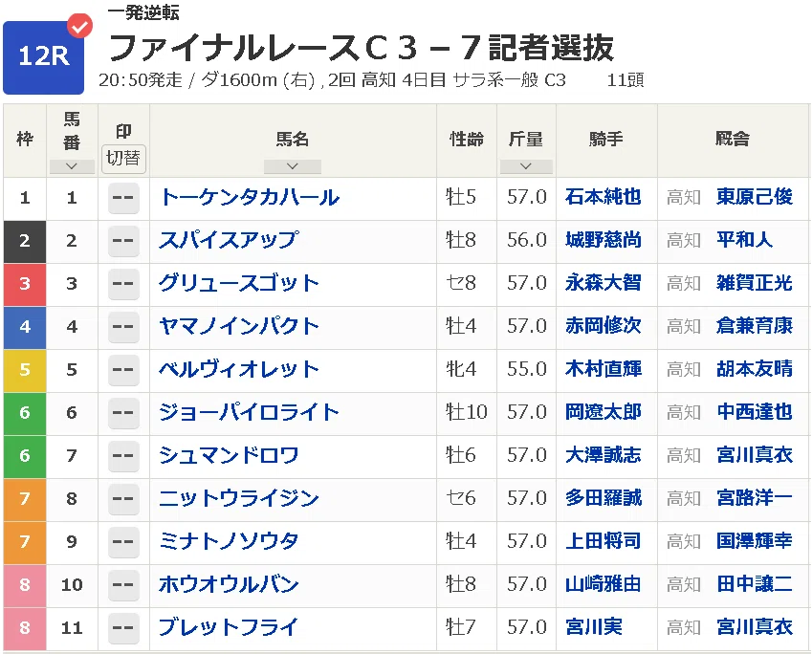Set mark for ミナトノソウタ

pos(123,541)
